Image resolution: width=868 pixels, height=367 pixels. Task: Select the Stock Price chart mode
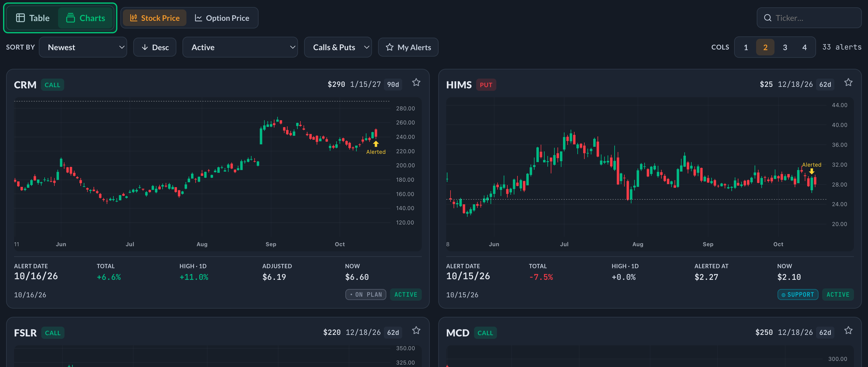[154, 18]
